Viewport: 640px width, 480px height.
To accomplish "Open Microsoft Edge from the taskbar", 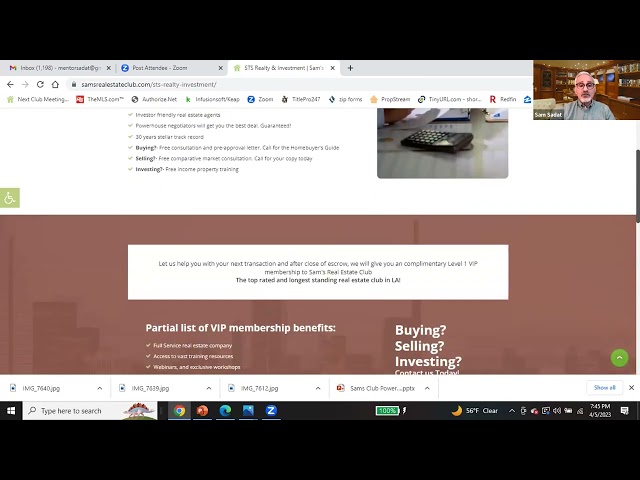I will [x=225, y=411].
